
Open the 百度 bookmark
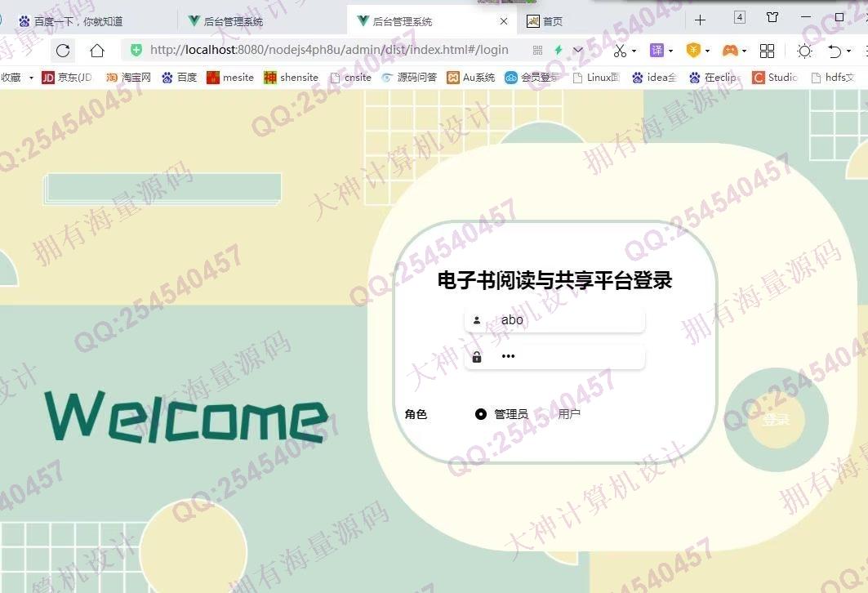pyautogui.click(x=180, y=78)
